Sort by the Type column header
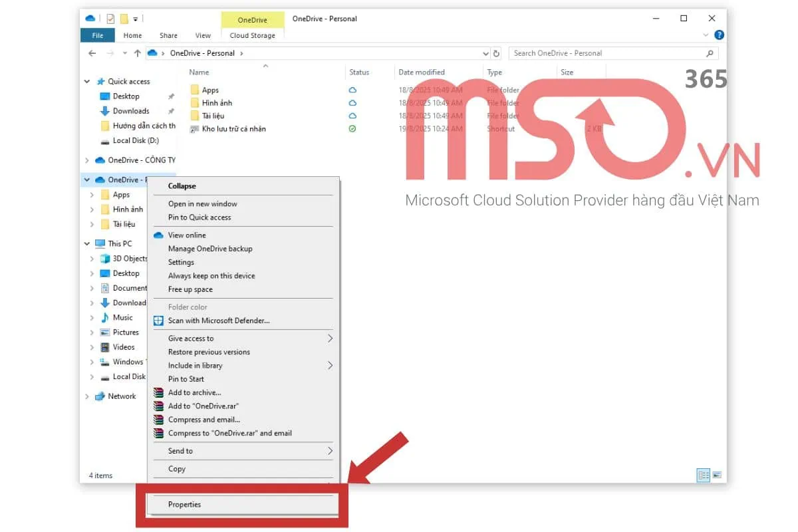Screen dimensions: 798x532 494,72
